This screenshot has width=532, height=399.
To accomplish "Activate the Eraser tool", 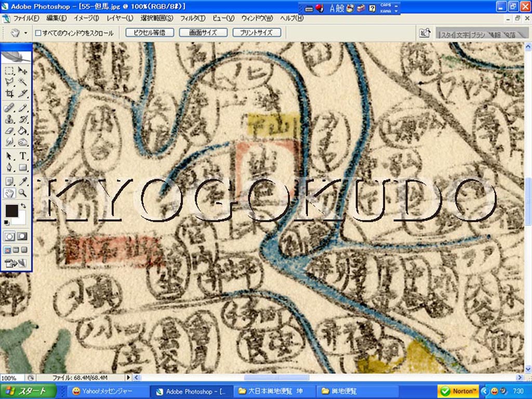I will click(9, 130).
